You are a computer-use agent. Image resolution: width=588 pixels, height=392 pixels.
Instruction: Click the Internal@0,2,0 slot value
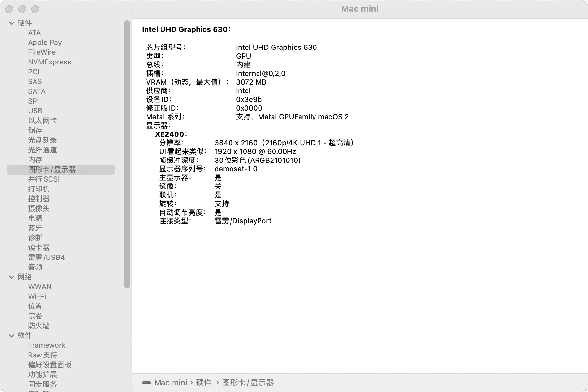260,74
